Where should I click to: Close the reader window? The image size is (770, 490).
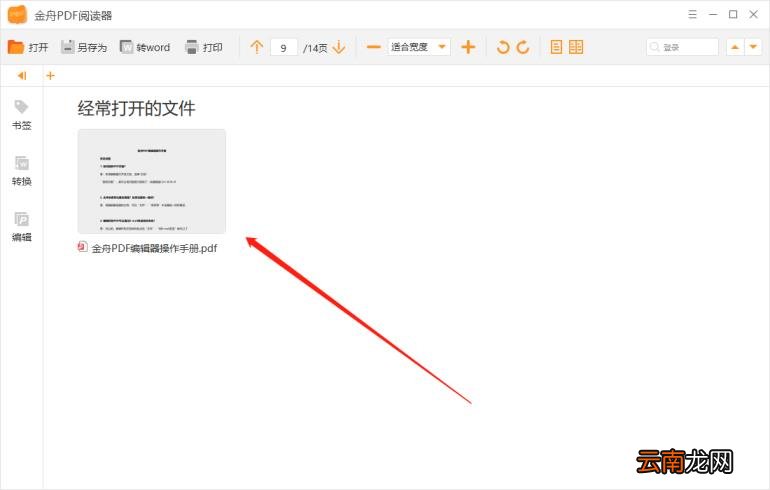754,14
